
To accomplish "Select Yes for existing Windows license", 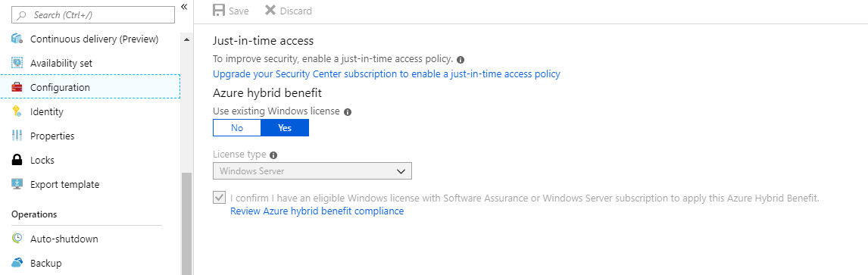I will [285, 128].
